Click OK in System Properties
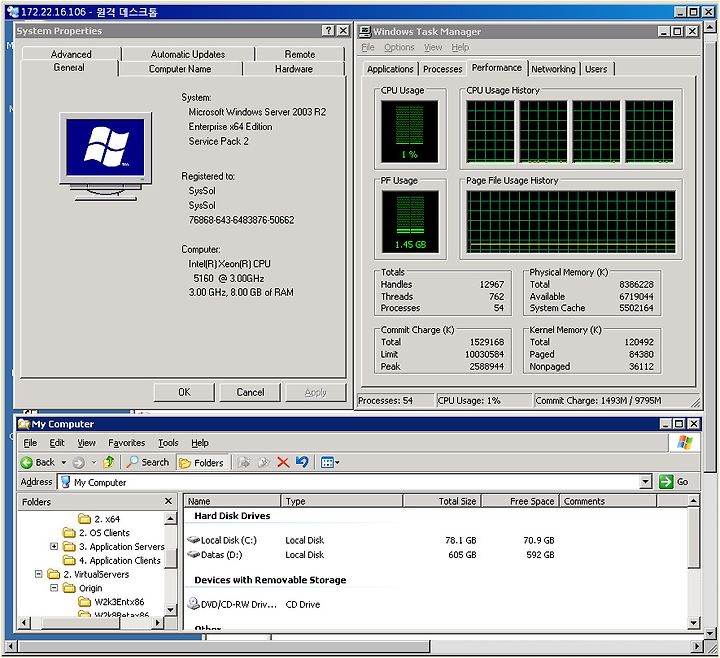720x658 pixels. [x=184, y=392]
